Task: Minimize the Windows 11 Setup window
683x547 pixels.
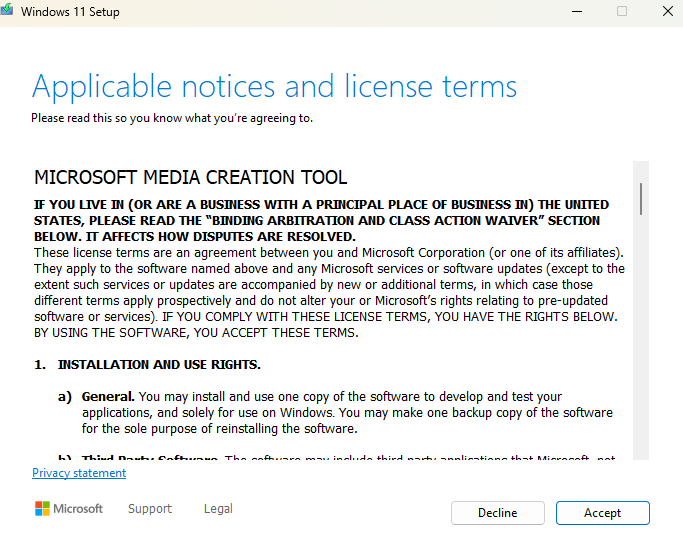Action: [x=577, y=12]
